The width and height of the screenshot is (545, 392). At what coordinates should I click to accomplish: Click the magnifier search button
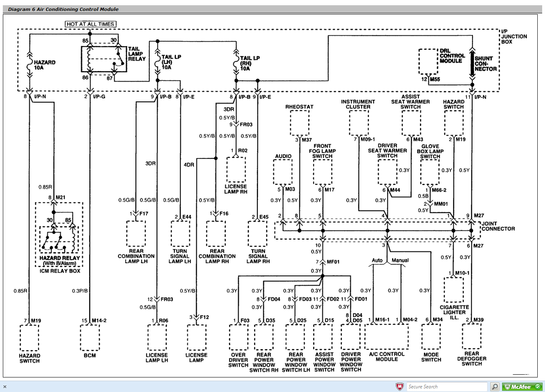(495, 387)
